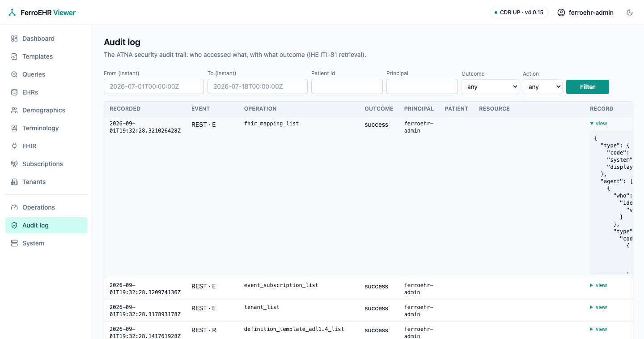
Task: Open Queries section
Action: coord(46,74)
